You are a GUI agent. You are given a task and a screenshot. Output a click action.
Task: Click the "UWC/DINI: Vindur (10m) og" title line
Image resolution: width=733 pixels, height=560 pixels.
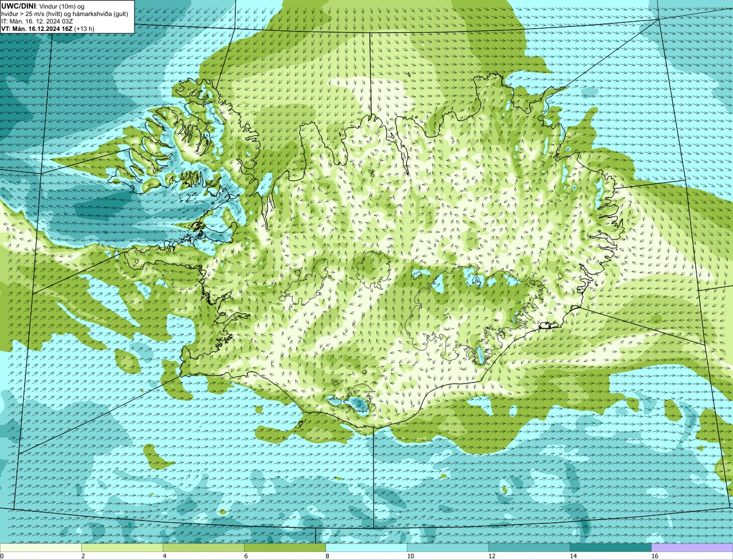(x=43, y=6)
